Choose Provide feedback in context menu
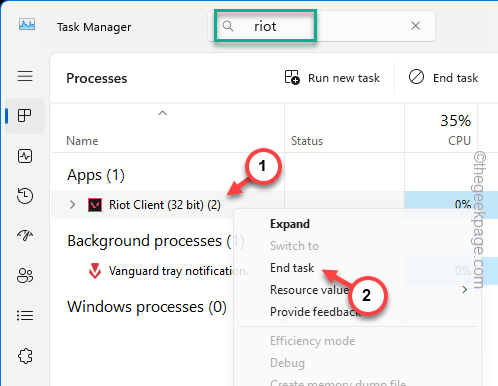498x386 pixels. coord(315,312)
